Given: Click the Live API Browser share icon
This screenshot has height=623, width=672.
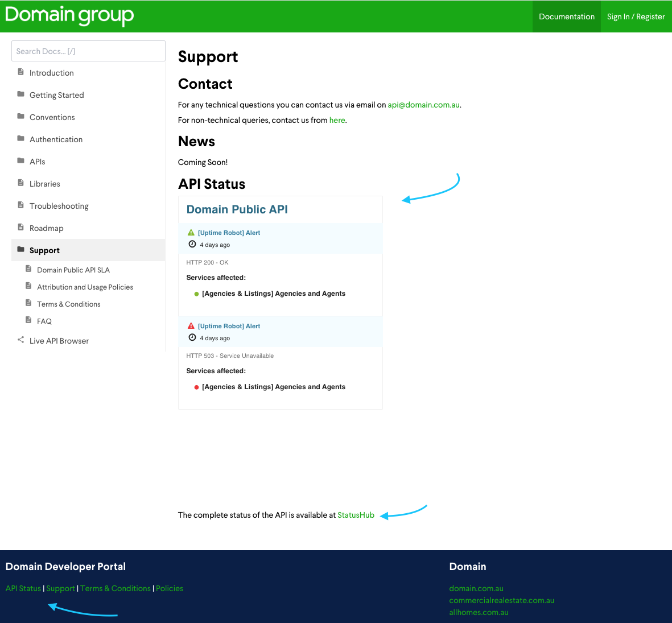Looking at the screenshot, I should click(20, 340).
